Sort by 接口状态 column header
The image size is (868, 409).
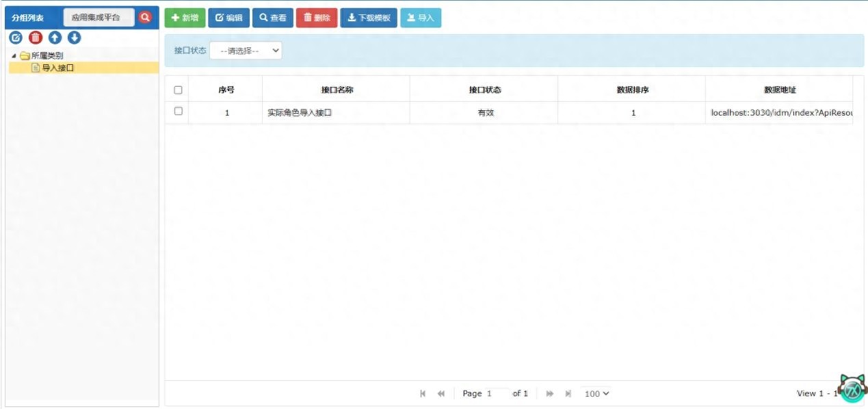[x=484, y=90]
